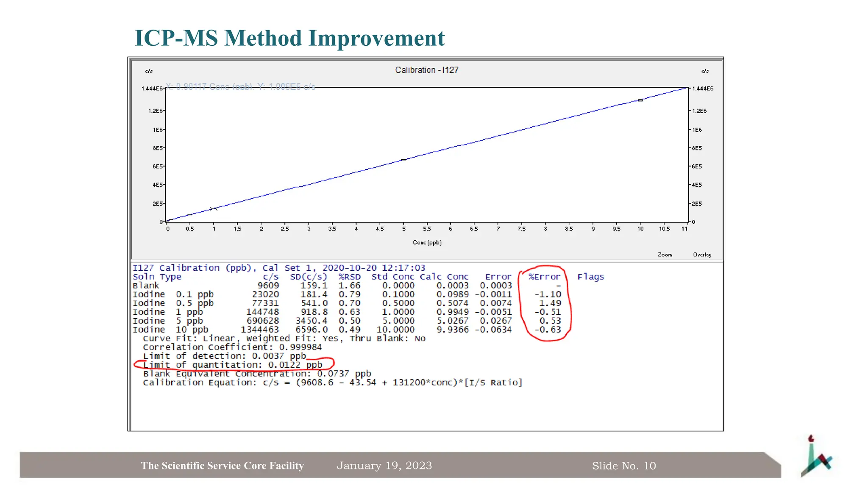Click the Flags column header

pos(590,277)
